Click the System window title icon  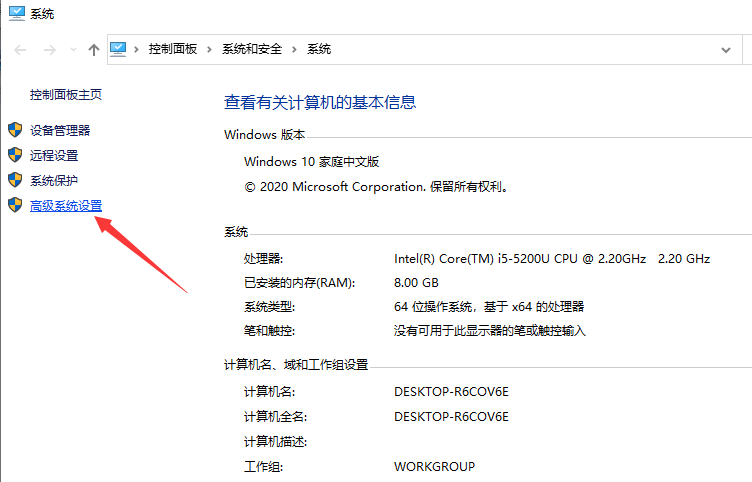17,13
